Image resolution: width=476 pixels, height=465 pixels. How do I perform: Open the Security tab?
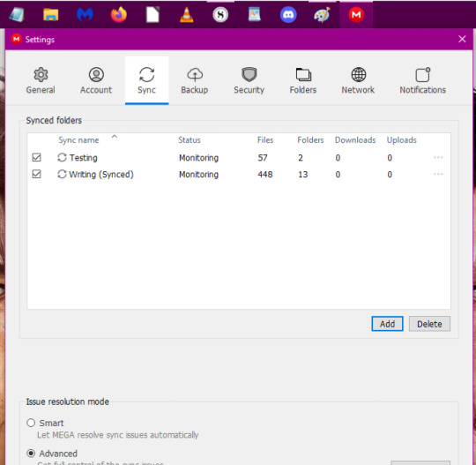coord(249,81)
